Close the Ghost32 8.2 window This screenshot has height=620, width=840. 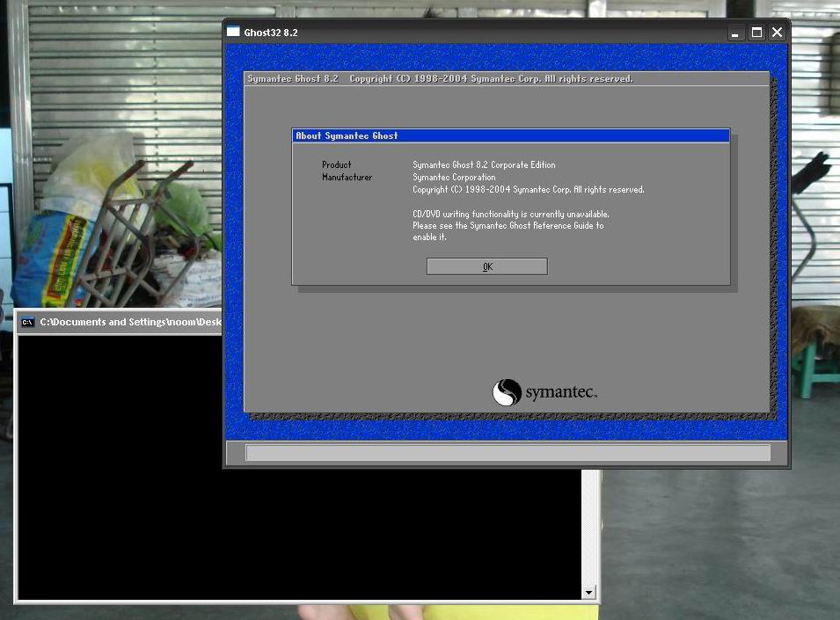click(777, 33)
